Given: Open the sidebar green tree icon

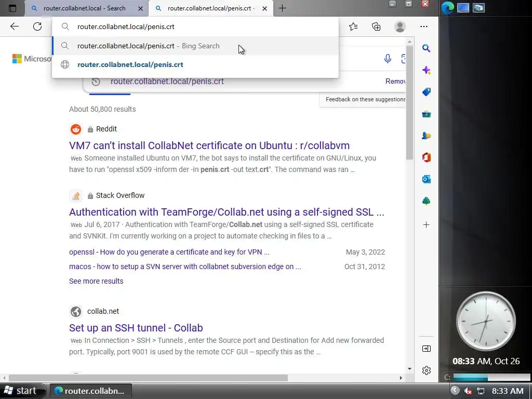Looking at the screenshot, I should (427, 201).
